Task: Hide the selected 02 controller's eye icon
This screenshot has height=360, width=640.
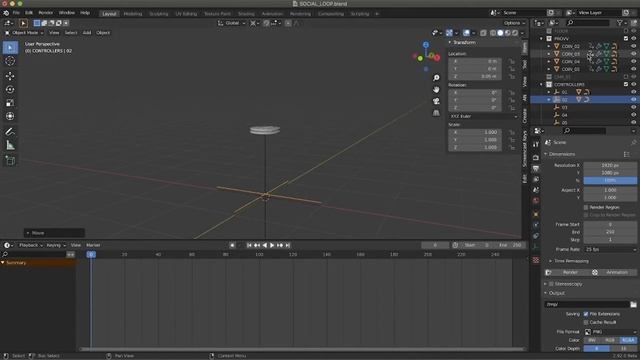Action: (x=633, y=100)
